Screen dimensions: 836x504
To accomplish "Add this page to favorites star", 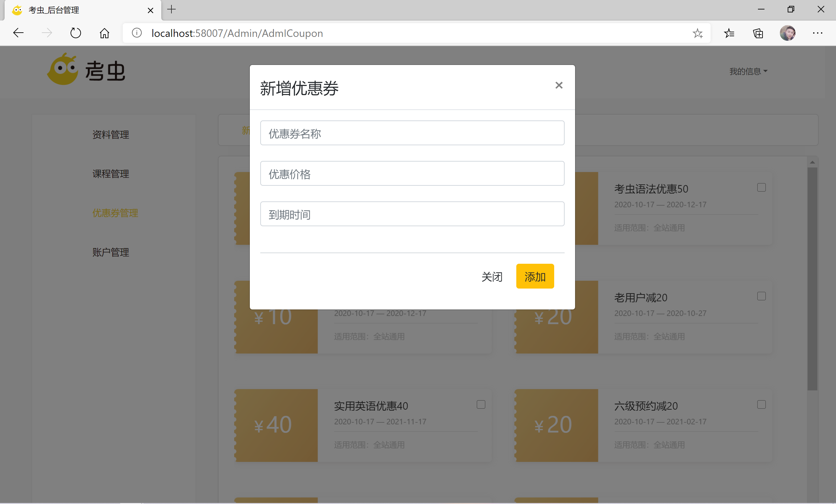I will pos(697,33).
